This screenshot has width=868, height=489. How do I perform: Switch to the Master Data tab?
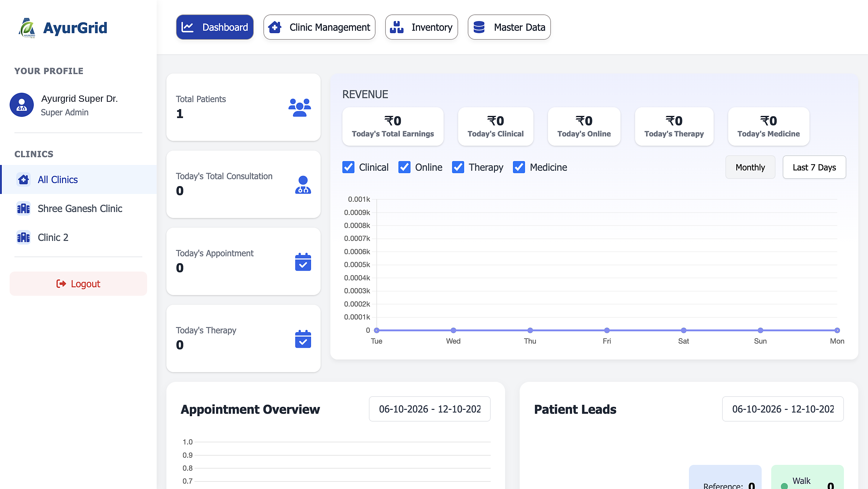(x=509, y=27)
